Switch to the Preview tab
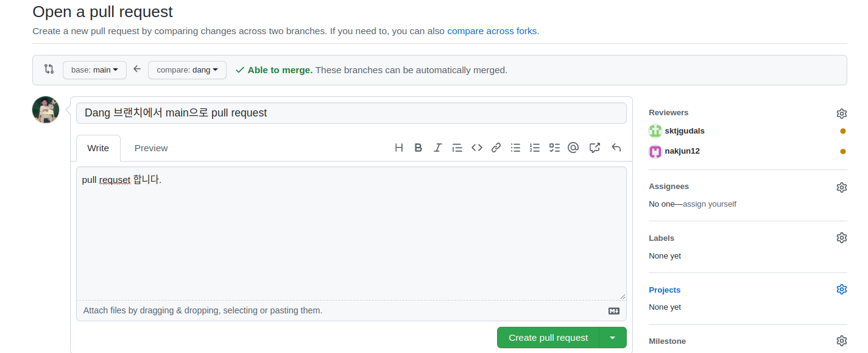 point(151,148)
